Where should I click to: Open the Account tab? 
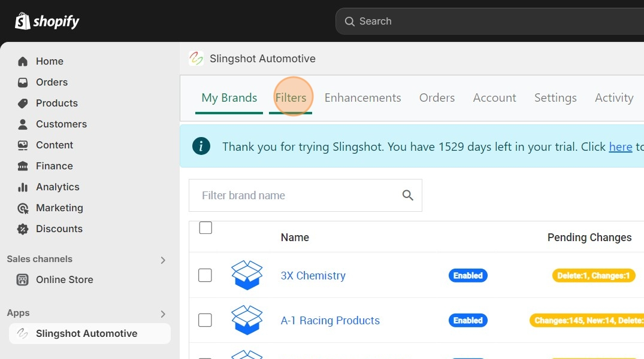coord(494,98)
